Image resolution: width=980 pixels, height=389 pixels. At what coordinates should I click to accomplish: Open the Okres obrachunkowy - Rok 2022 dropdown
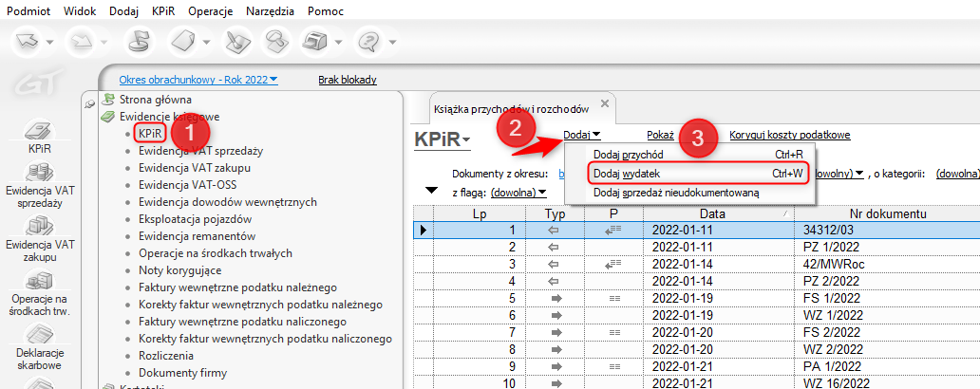click(x=198, y=80)
